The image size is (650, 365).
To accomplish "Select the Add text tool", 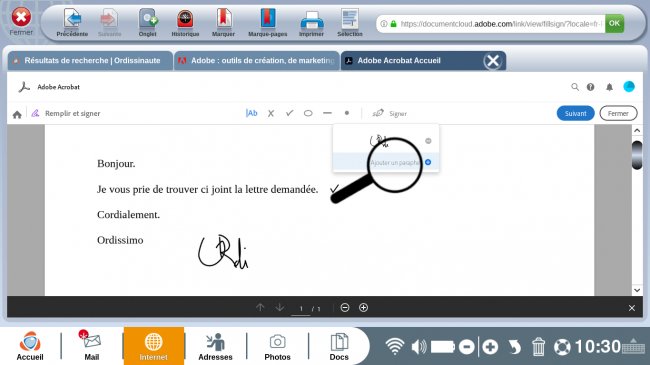I will click(x=252, y=113).
